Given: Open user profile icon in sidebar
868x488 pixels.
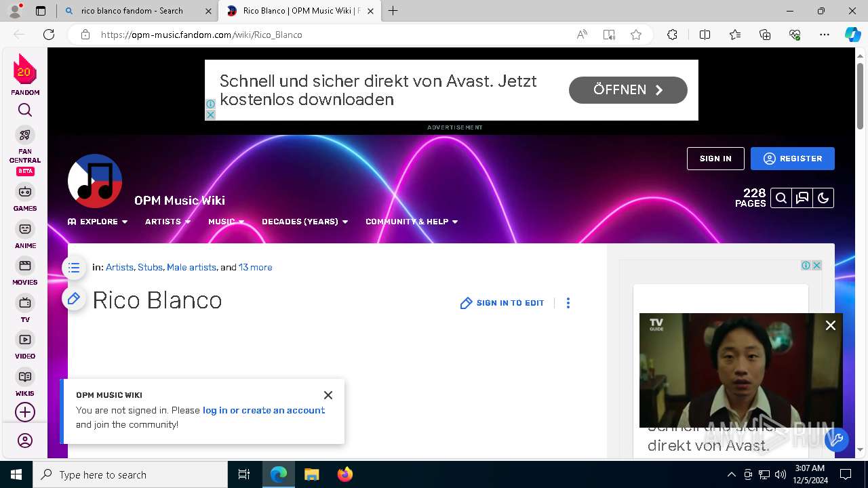Looking at the screenshot, I should 25,441.
